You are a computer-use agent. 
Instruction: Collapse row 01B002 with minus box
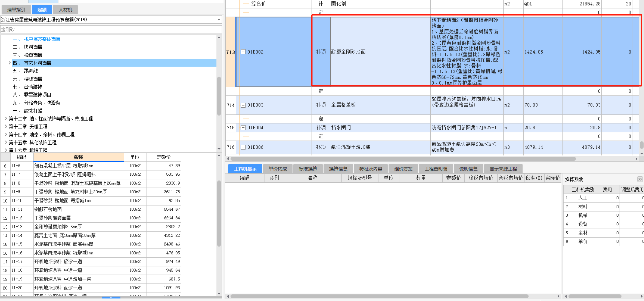pyautogui.click(x=243, y=52)
